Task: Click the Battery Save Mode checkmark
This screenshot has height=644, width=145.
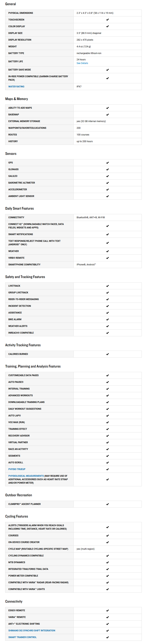Action: point(107,70)
